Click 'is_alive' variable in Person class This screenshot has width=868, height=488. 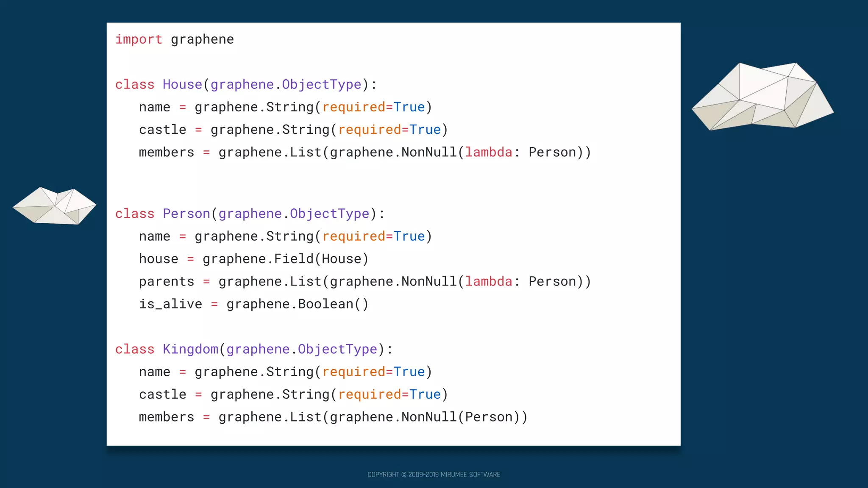(170, 304)
